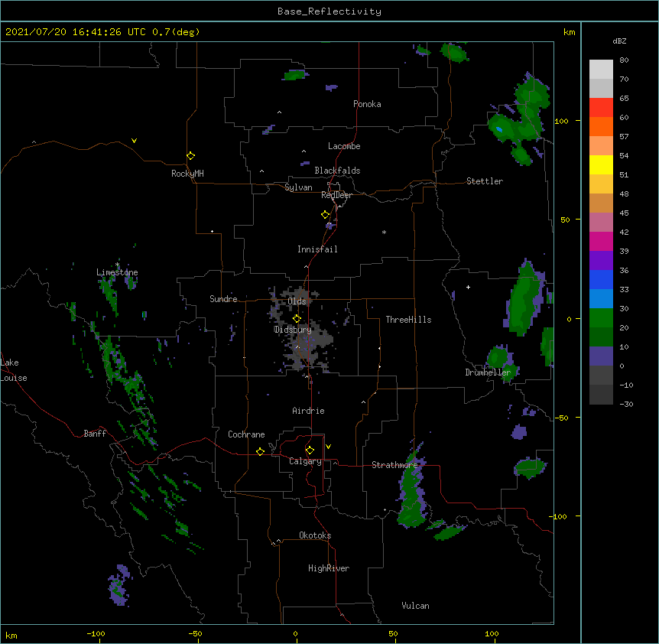
Task: Click the white plus marker northeast of ThreeHills
Action: pos(468,287)
